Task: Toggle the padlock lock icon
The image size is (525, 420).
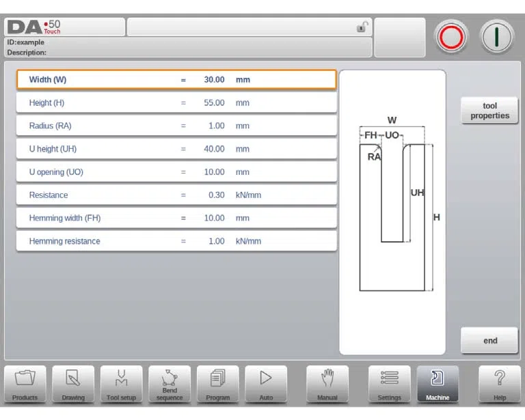Action: click(362, 27)
